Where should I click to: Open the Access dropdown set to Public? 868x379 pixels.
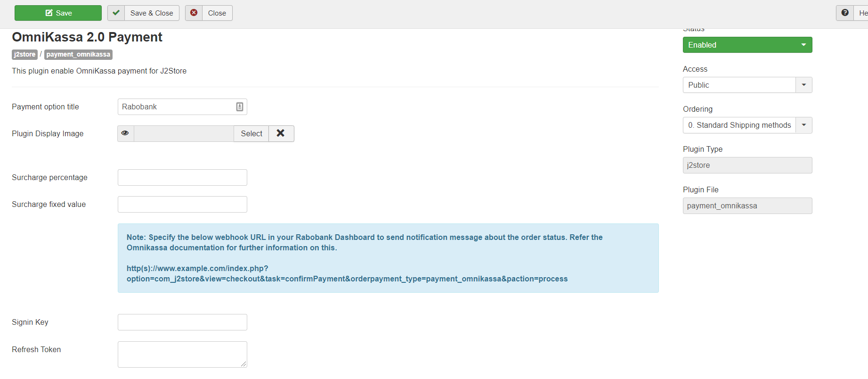[x=747, y=85]
